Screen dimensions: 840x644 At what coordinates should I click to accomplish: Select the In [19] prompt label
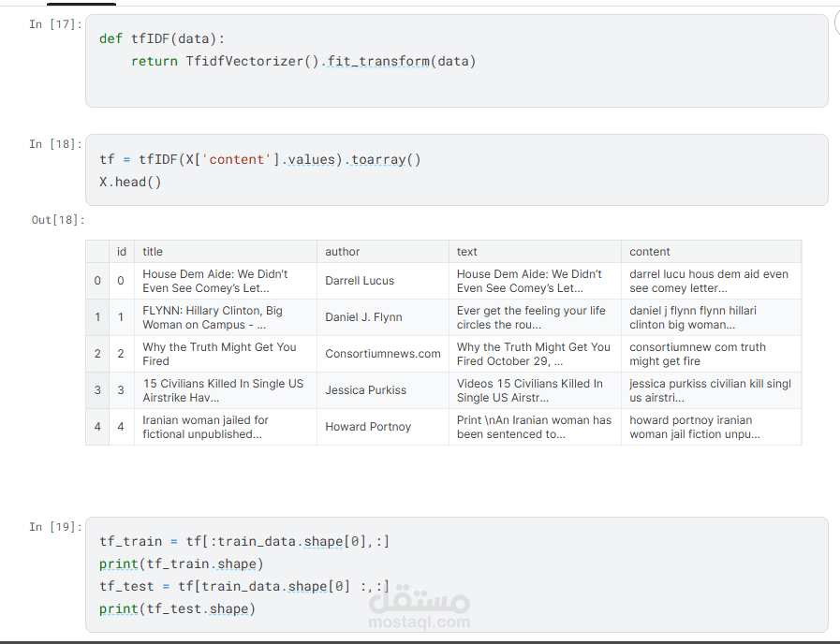tap(55, 527)
